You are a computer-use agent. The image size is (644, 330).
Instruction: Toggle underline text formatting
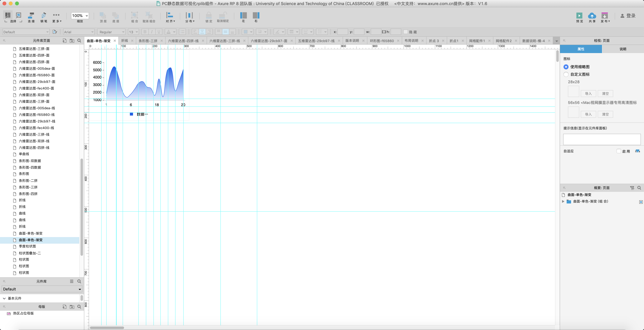tap(159, 32)
